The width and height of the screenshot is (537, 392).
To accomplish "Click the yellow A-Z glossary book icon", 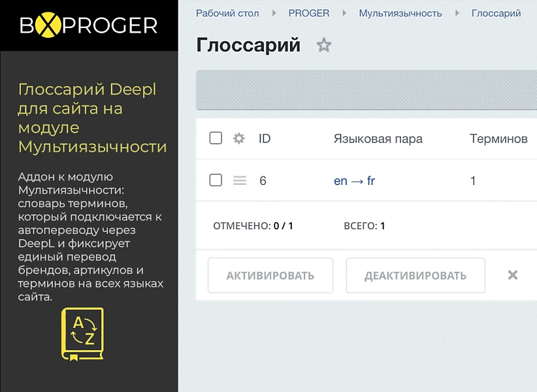I will tap(82, 334).
